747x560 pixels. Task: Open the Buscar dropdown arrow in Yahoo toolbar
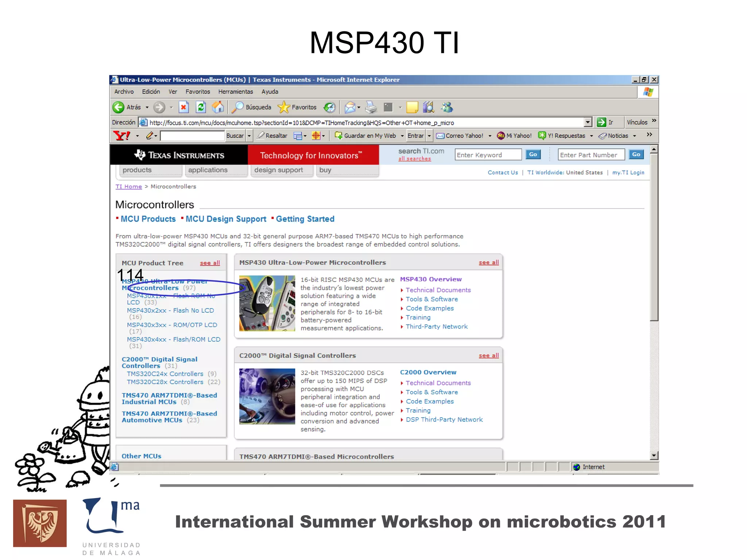pos(249,136)
